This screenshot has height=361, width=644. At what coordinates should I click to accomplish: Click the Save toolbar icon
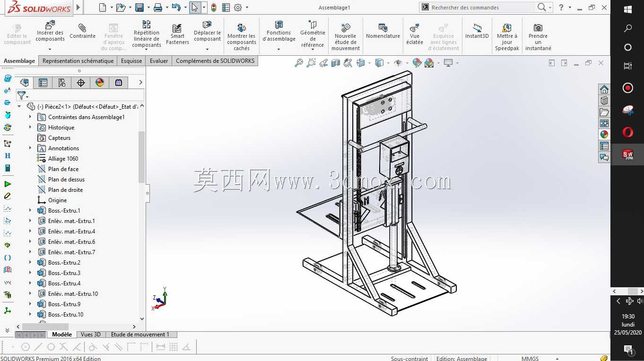[x=139, y=8]
